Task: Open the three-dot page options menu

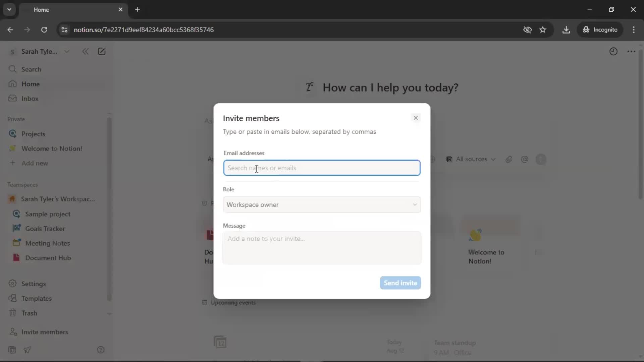Action: tap(631, 51)
